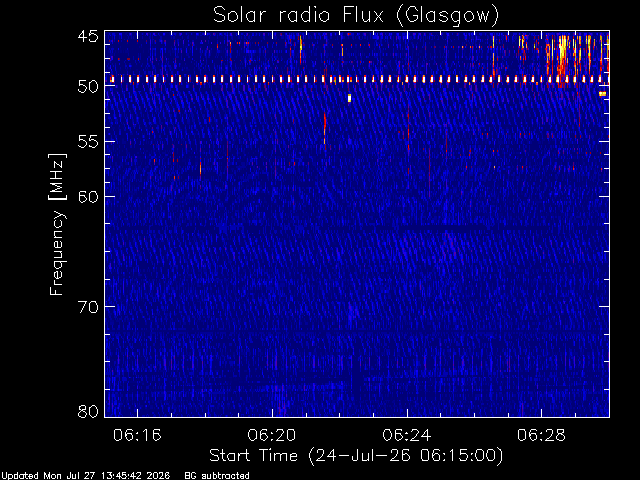Image resolution: width=640 pixels, height=480 pixels.
Task: Select the 06:20 time axis label
Action: pyautogui.click(x=272, y=435)
